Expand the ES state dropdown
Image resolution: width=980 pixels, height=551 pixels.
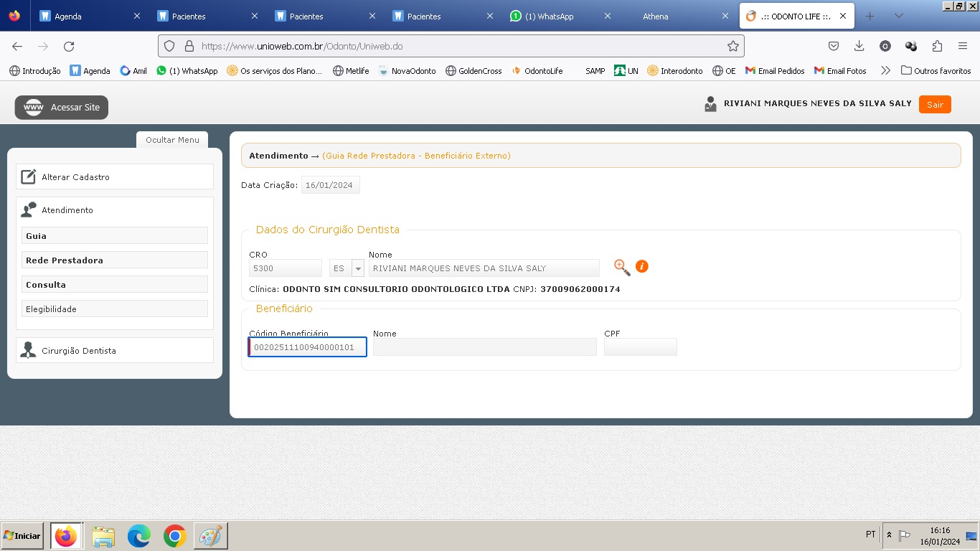coord(358,268)
